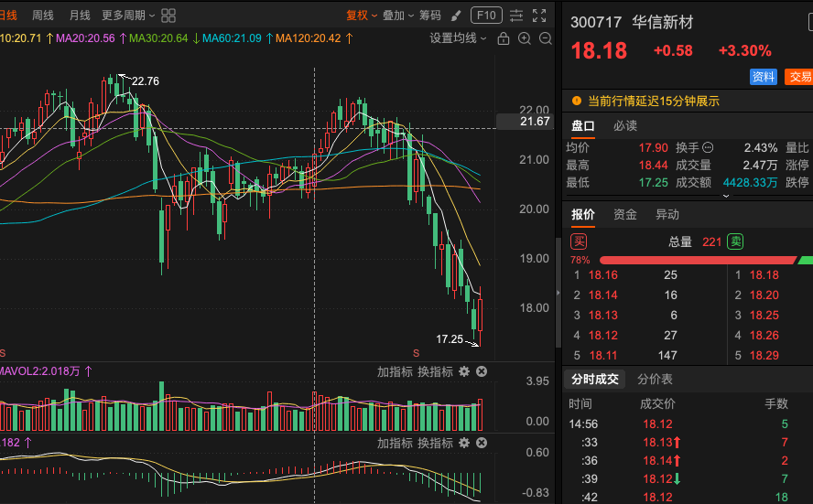
Task: Click ask price 18.20
Action: click(x=764, y=295)
